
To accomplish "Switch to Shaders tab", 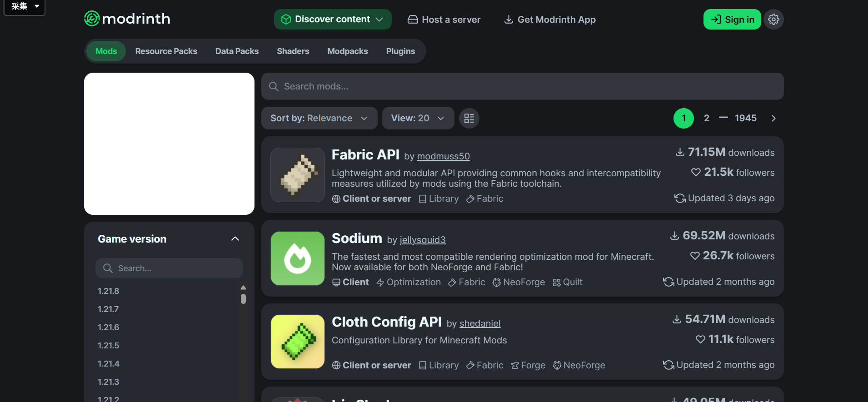I will [x=293, y=51].
